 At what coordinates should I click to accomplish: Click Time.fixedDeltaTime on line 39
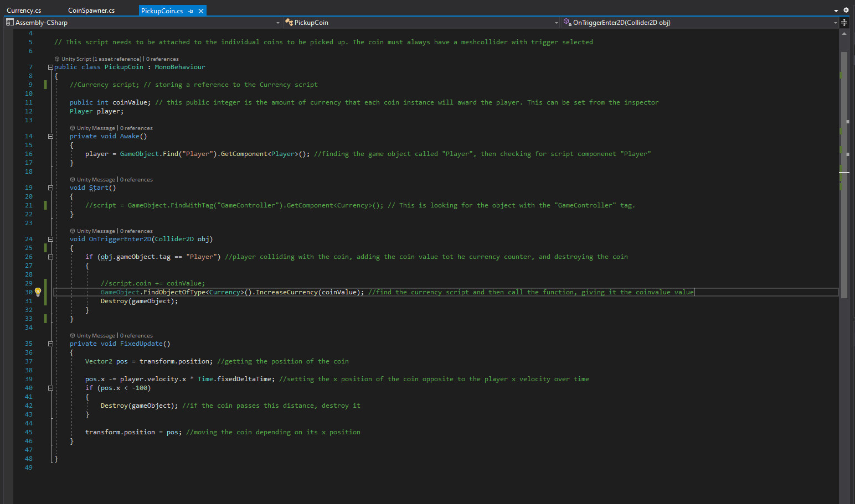[236, 379]
